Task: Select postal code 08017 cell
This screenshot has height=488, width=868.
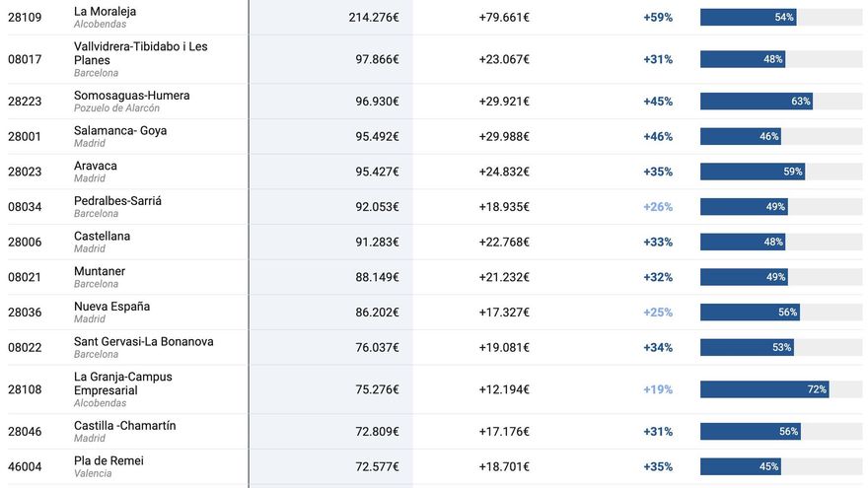Action: tap(25, 59)
